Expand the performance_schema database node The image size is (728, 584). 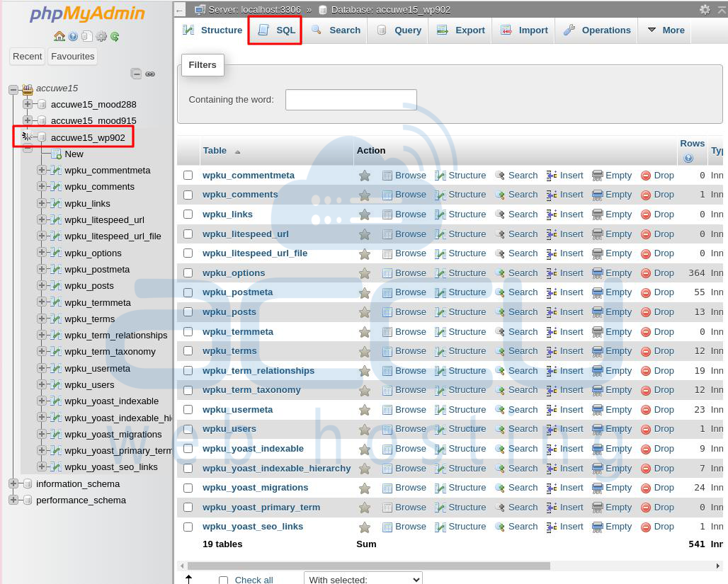tap(13, 500)
